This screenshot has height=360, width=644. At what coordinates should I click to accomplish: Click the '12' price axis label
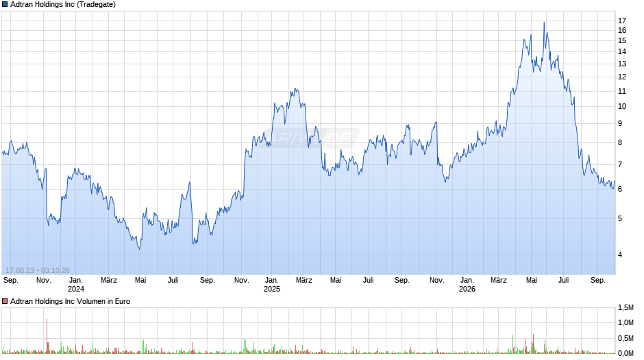coord(622,77)
